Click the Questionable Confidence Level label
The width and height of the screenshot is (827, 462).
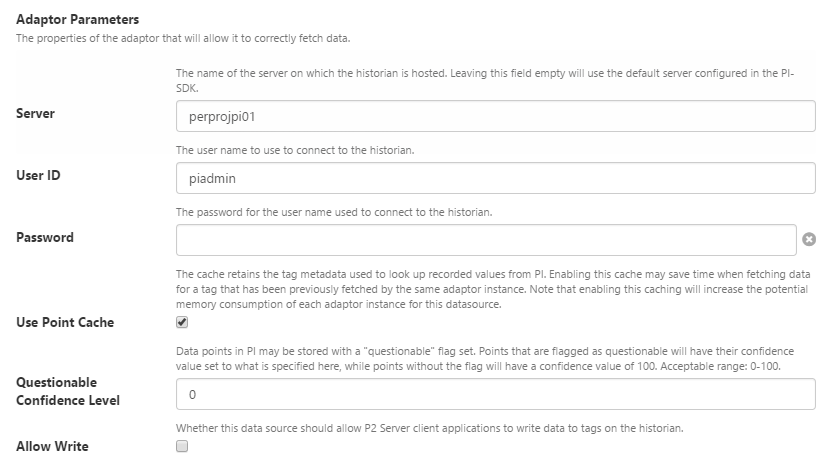[66, 391]
